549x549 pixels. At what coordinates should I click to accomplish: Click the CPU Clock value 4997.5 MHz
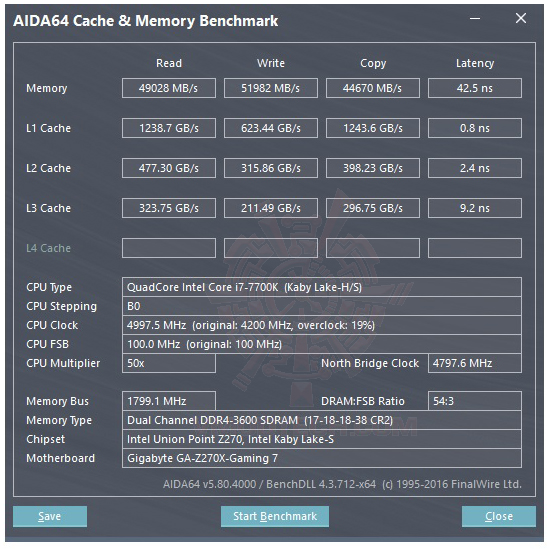(322, 325)
